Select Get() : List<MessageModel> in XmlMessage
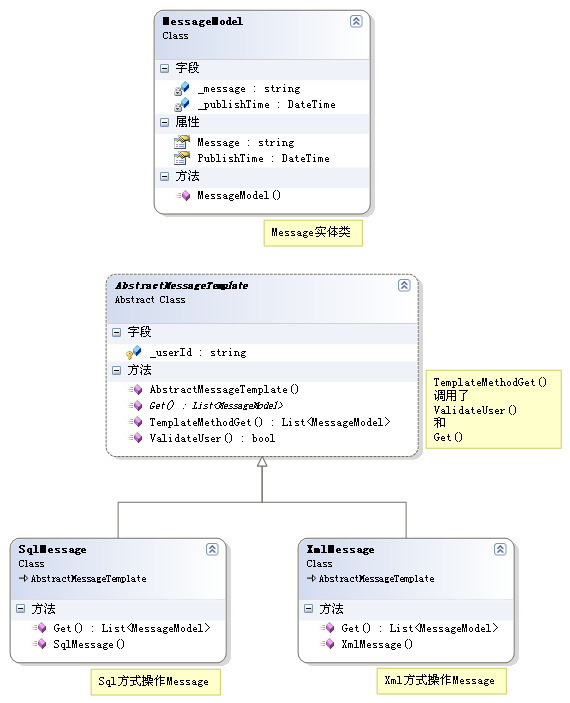This screenshot has height=703, width=570. pyautogui.click(x=419, y=628)
